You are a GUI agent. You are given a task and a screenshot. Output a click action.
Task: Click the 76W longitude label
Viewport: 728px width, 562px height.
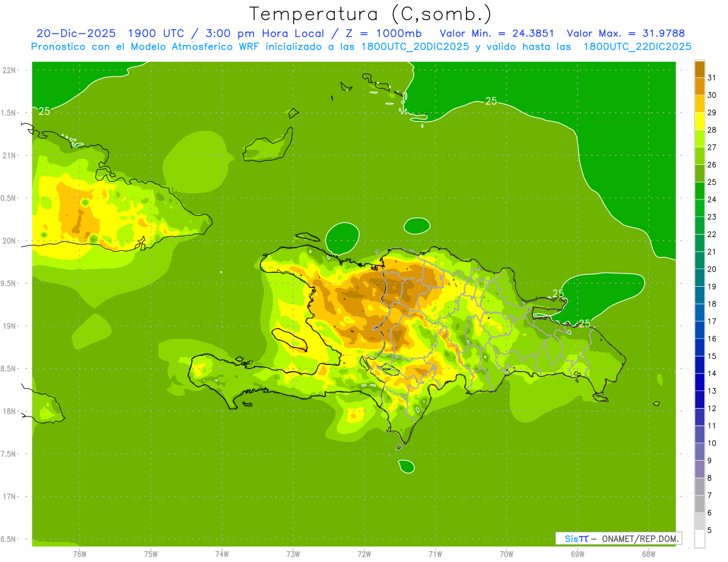click(x=79, y=554)
